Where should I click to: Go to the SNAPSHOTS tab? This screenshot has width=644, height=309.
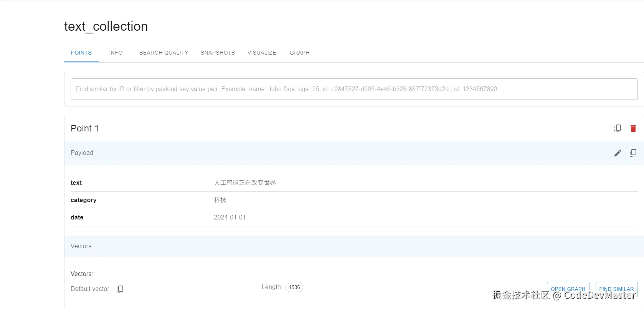pos(218,53)
